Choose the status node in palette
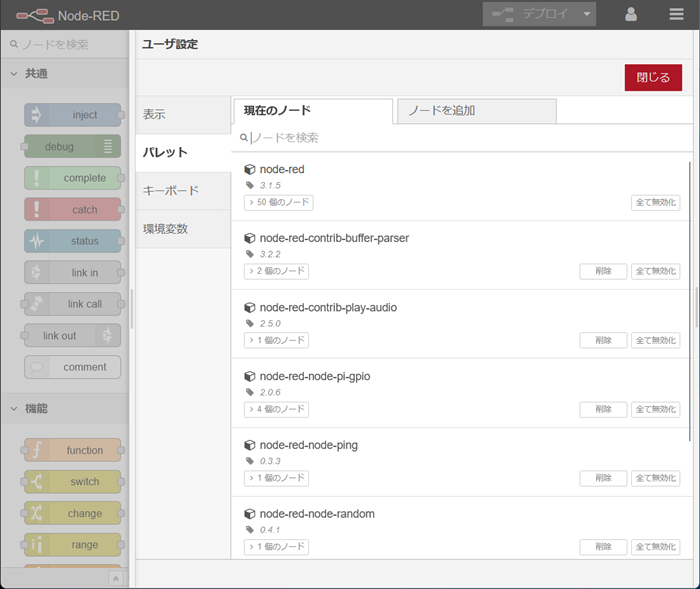The height and width of the screenshot is (589, 700). [72, 241]
